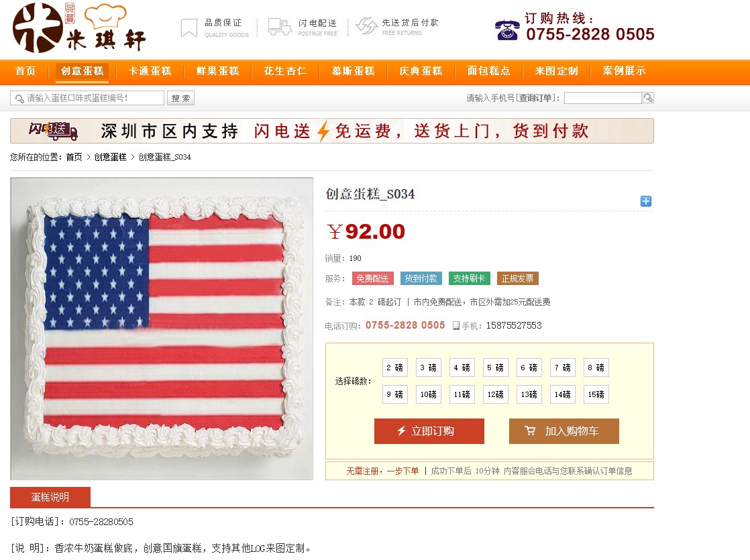Click the lightning delivery truck icon
The width and height of the screenshot is (750, 560).
(x=279, y=27)
